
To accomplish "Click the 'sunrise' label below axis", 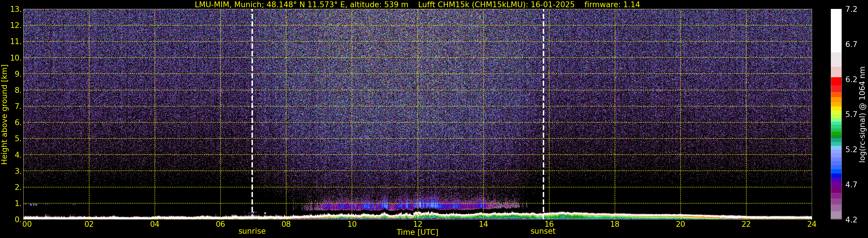I will tap(252, 231).
